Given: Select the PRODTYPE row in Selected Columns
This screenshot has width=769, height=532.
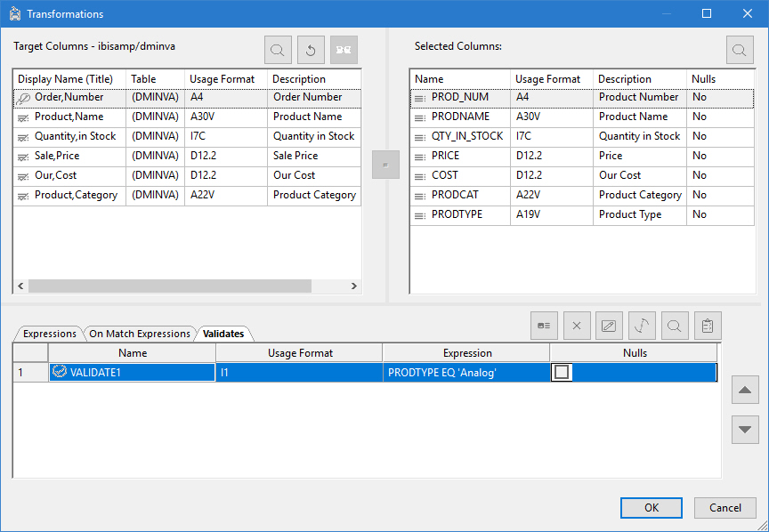Looking at the screenshot, I should pyautogui.click(x=582, y=214).
